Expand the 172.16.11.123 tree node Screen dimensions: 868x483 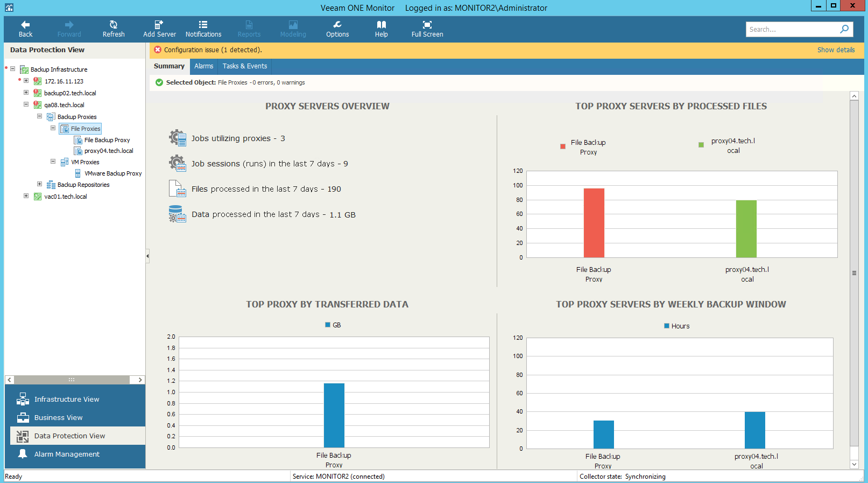pyautogui.click(x=26, y=81)
